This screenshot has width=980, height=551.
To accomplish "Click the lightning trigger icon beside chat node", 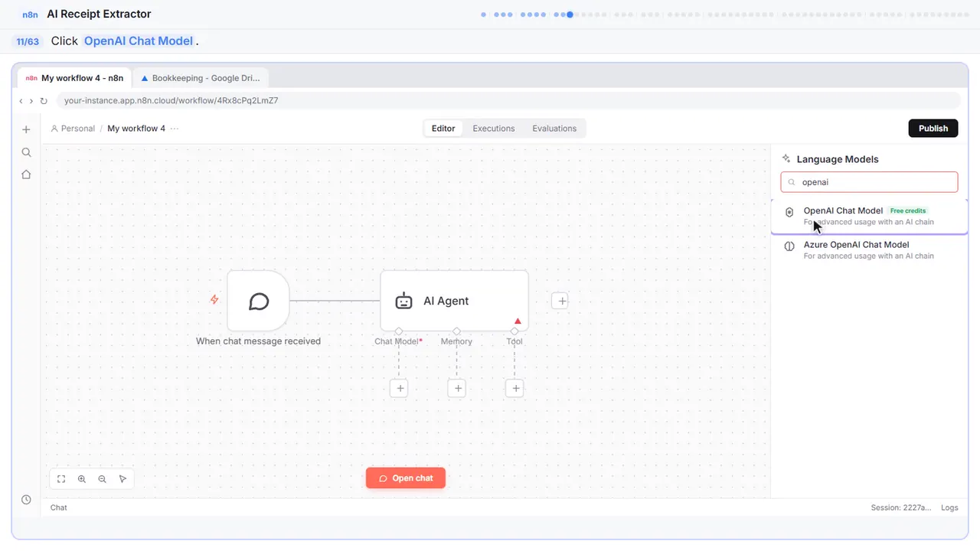I will (214, 300).
